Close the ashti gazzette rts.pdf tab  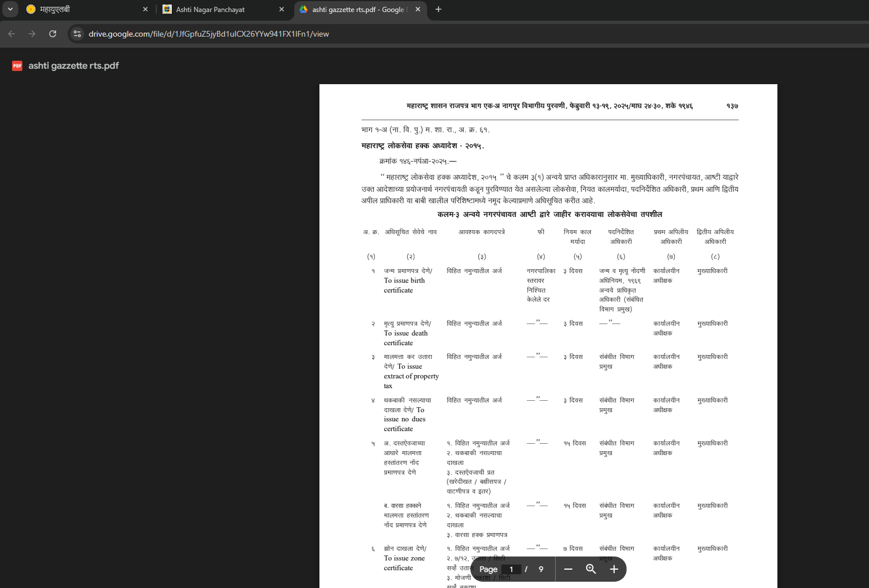click(x=418, y=9)
